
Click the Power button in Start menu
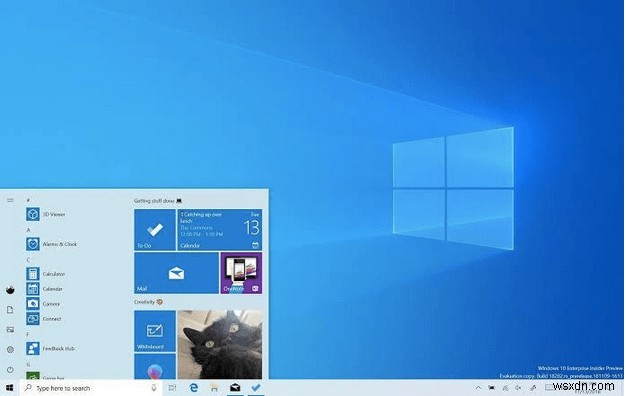pyautogui.click(x=10, y=370)
